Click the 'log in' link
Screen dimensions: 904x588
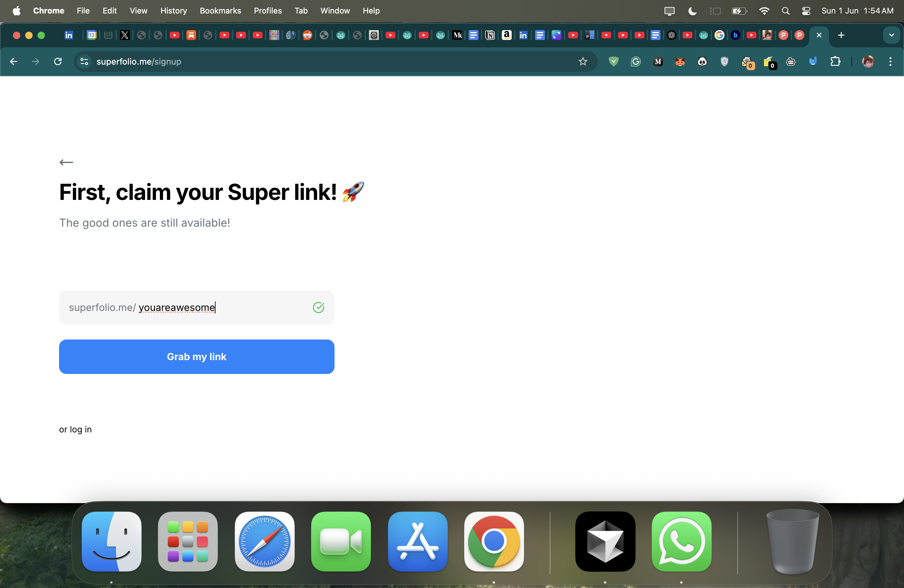pos(81,429)
